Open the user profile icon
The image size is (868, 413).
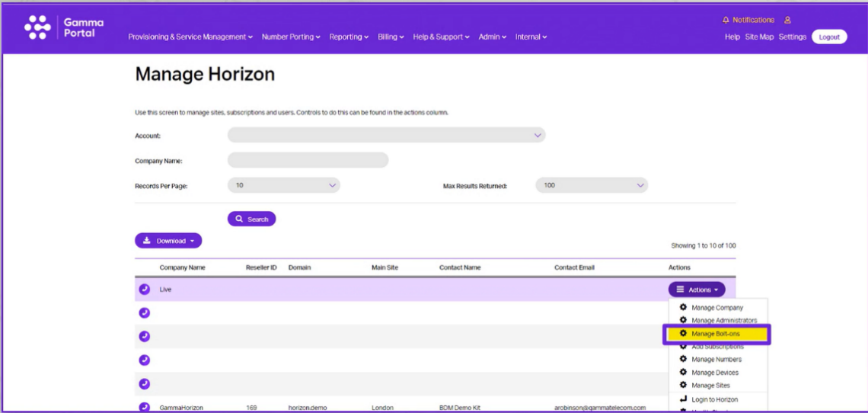787,20
